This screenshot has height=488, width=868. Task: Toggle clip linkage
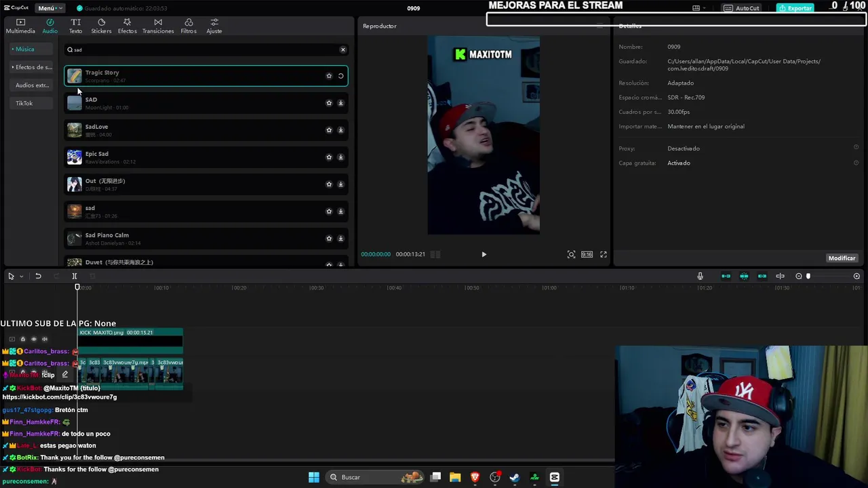(x=762, y=276)
